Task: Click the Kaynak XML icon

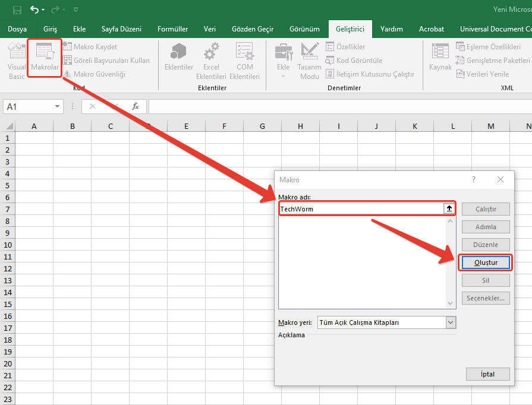Action: click(x=440, y=58)
